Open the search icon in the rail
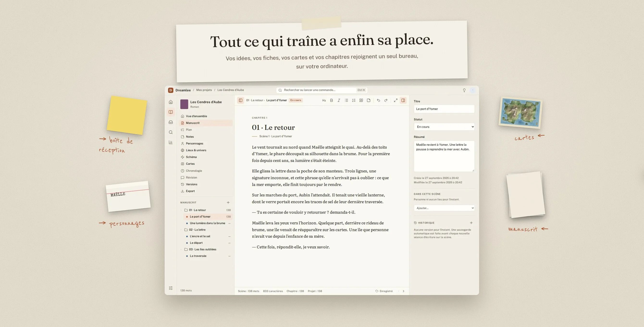Viewport: 644px width, 327px height. point(171,132)
